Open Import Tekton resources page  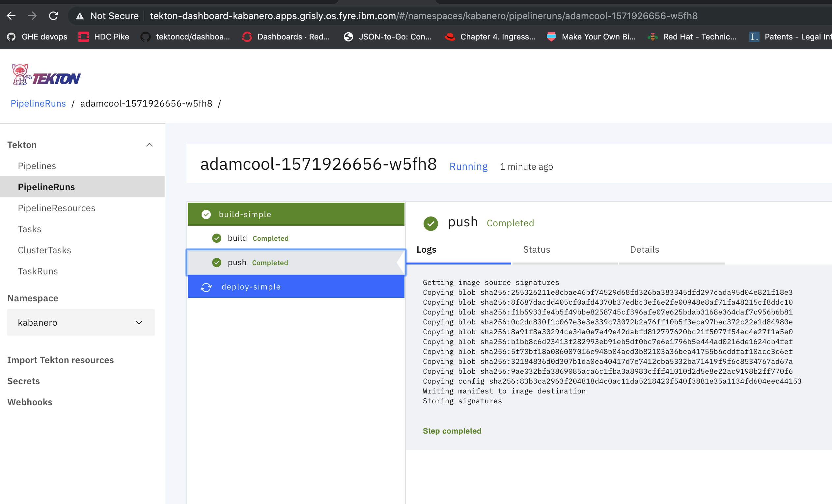[61, 360]
